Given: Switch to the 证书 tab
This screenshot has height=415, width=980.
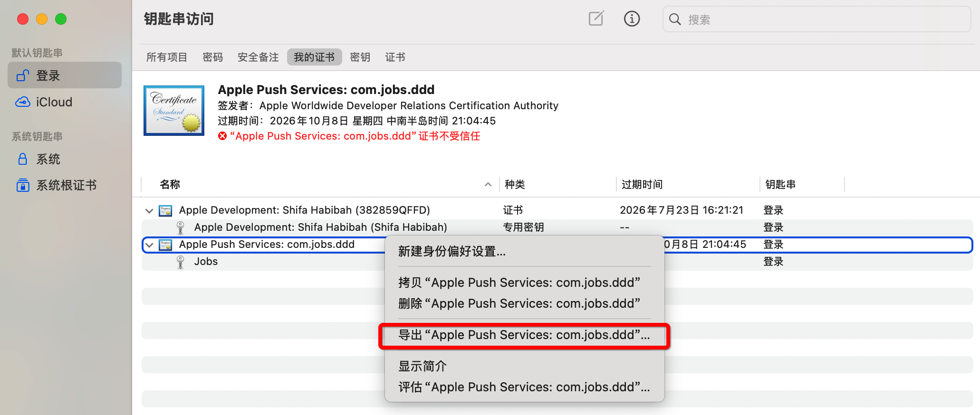Looking at the screenshot, I should (395, 57).
